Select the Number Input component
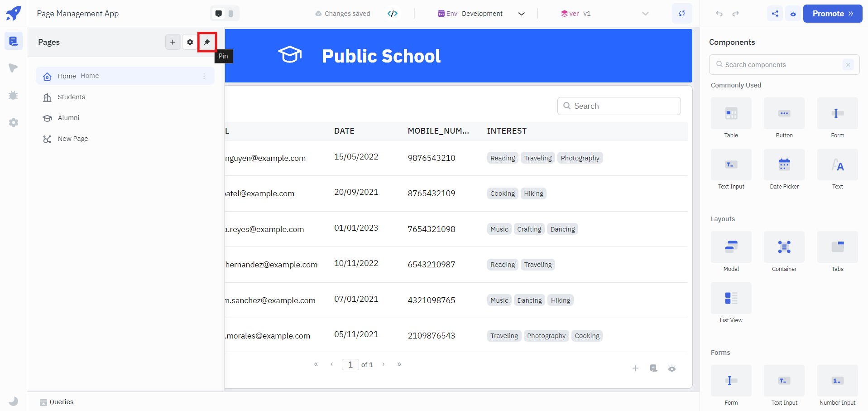 pos(838,386)
